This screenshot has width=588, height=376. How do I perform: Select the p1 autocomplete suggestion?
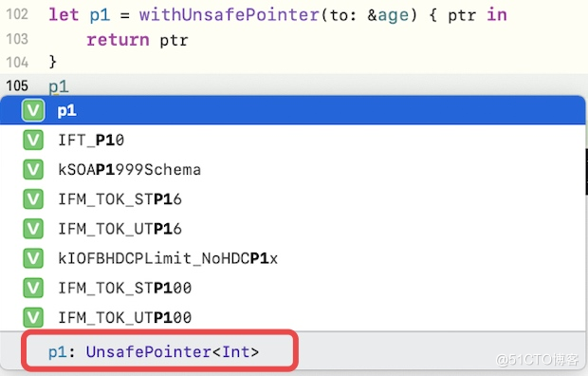[292, 110]
